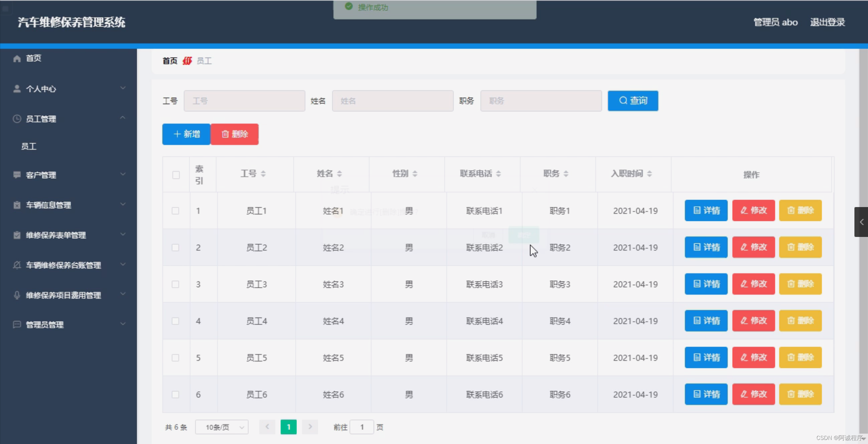Delete 员工3 with yellow 删除 button
Viewport: 868px width, 444px height.
pyautogui.click(x=800, y=284)
